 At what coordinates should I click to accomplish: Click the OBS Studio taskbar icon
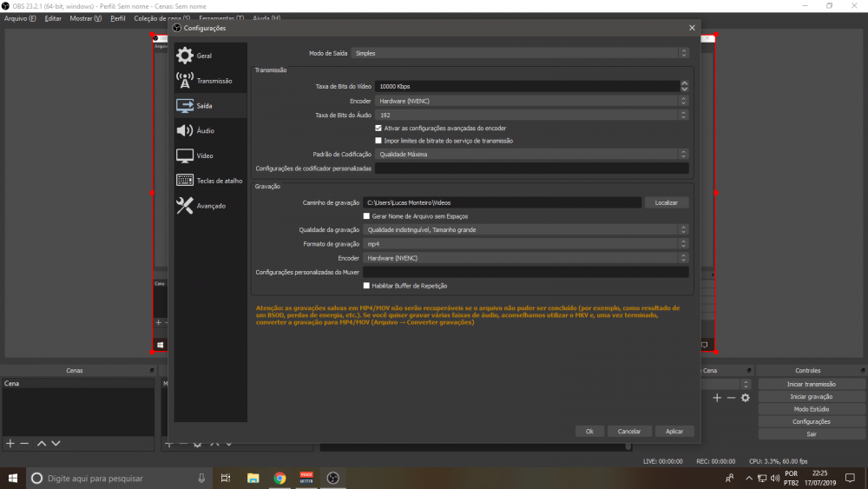click(332, 478)
